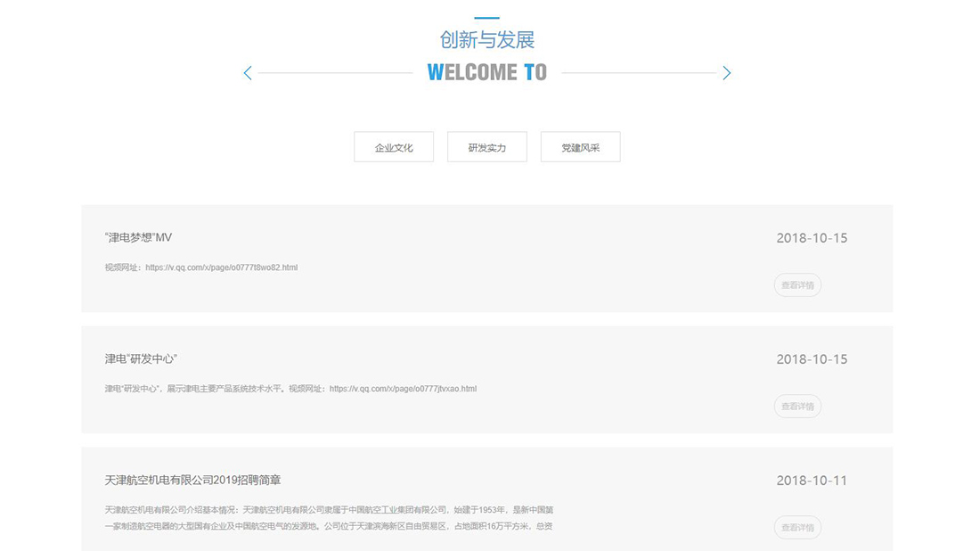Open 天津航空机电有限公司2019招聘简章 title
The width and height of the screenshot is (980, 551).
192,481
